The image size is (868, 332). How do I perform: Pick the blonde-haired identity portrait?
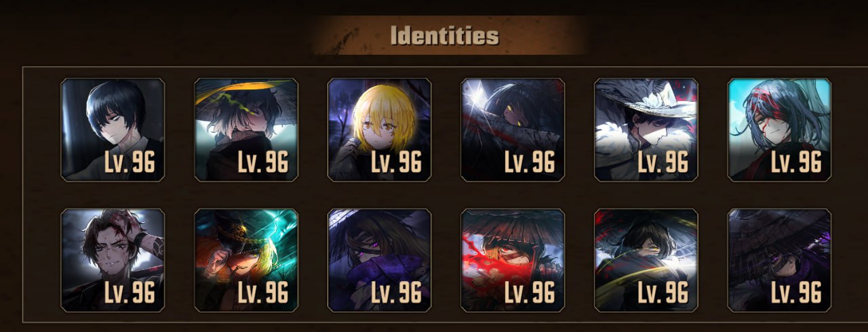(x=380, y=130)
